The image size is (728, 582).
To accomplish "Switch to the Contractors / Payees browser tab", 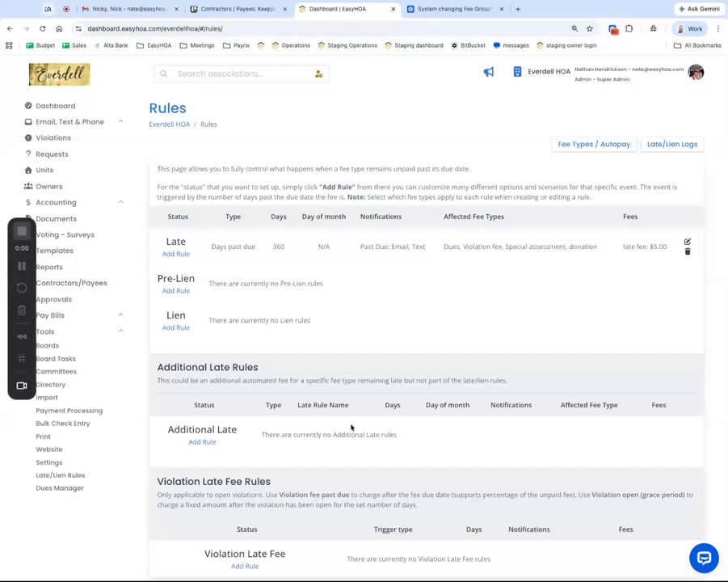I will coord(239,9).
